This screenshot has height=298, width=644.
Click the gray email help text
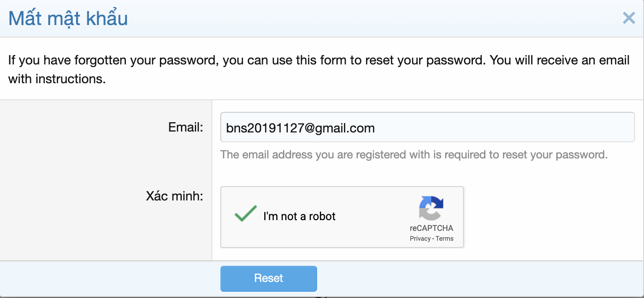coord(414,155)
